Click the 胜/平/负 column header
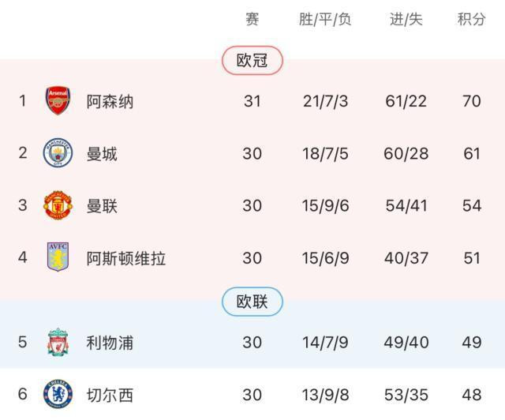The image size is (505, 420). pos(325,20)
